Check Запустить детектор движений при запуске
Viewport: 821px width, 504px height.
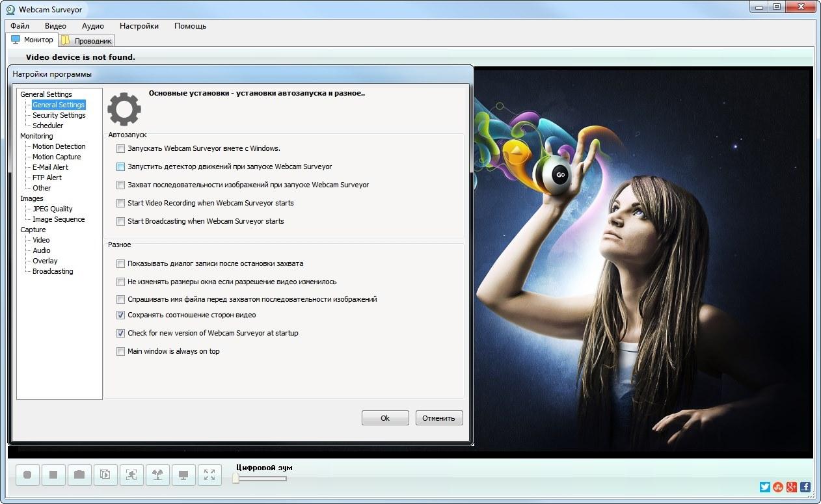click(120, 166)
